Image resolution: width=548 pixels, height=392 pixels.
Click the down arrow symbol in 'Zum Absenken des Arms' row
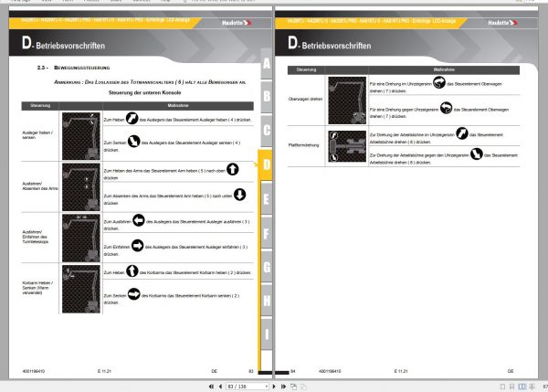pos(239,195)
